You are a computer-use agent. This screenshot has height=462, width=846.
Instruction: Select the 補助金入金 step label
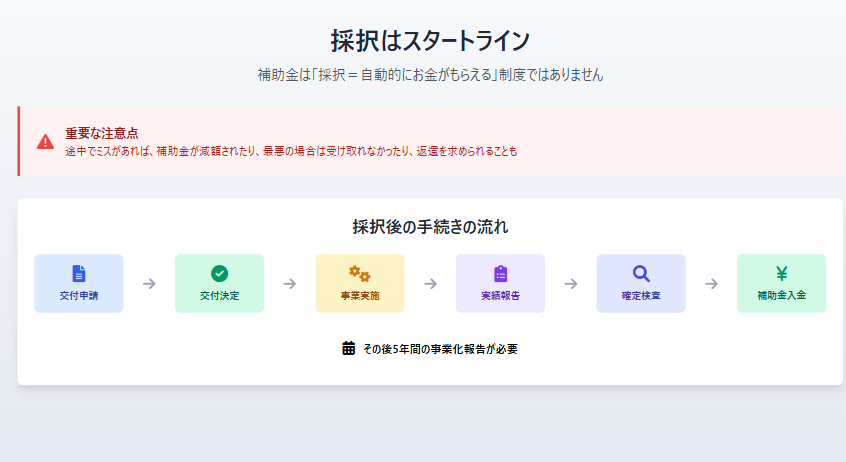(781, 295)
